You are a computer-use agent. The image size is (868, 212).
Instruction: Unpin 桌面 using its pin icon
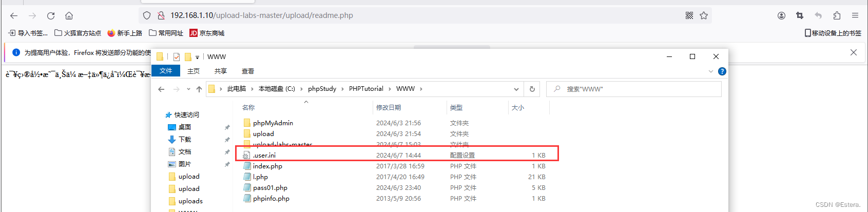point(227,127)
